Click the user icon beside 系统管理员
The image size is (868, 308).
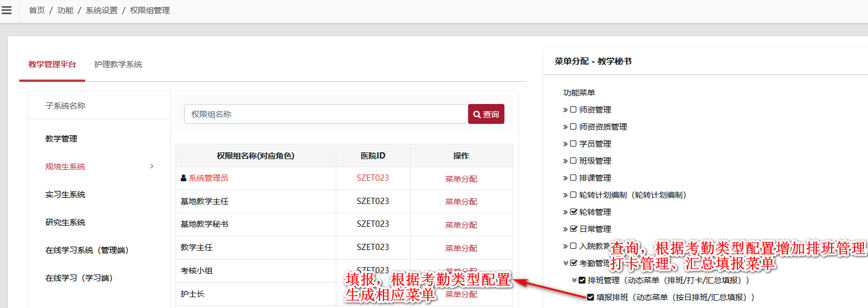coord(183,178)
